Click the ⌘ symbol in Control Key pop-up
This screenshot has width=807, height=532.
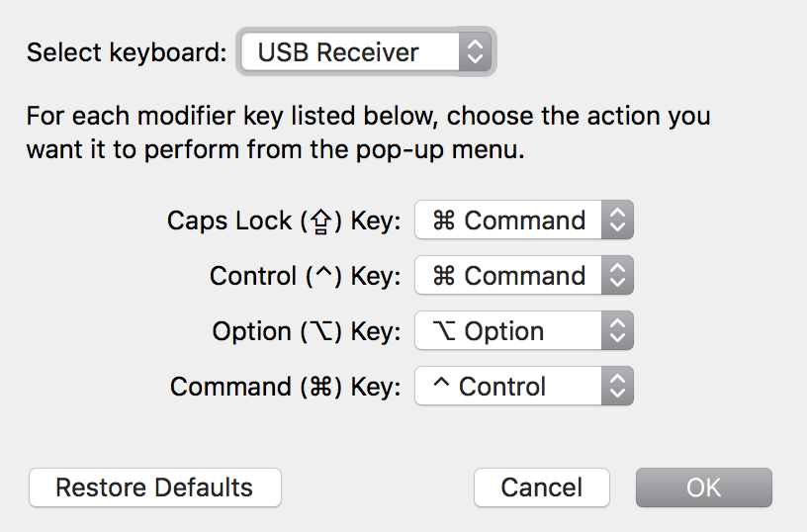click(x=444, y=276)
